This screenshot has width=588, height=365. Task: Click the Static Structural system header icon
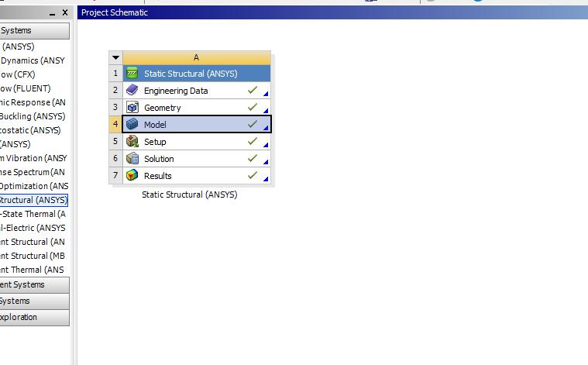tap(132, 73)
